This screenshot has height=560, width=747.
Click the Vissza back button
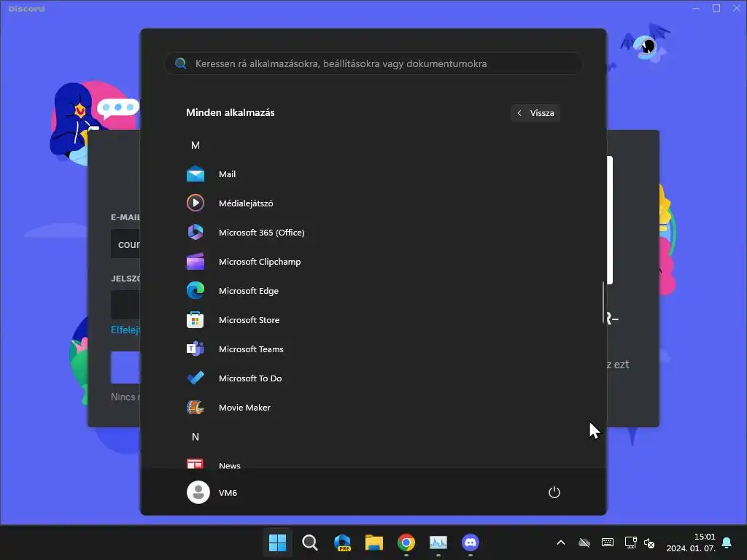(535, 113)
